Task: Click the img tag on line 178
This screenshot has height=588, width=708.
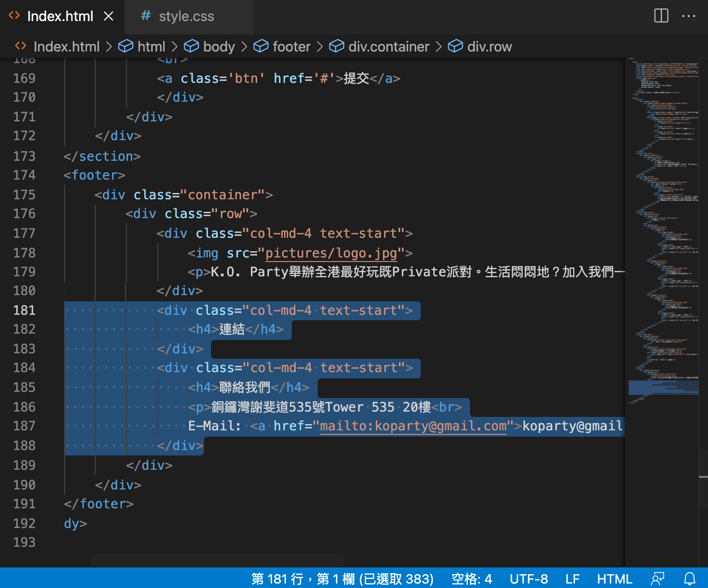Action: [300, 253]
